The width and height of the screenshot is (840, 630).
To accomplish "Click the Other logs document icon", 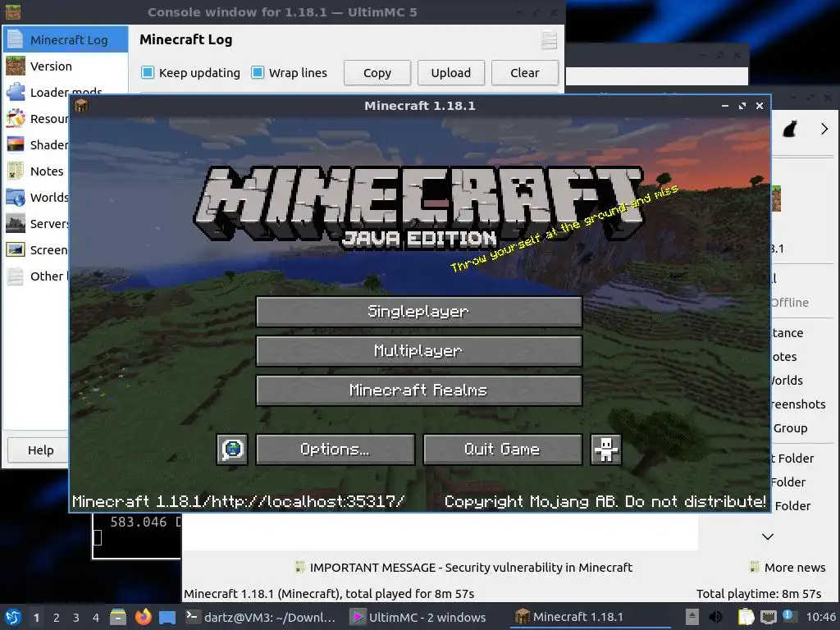I will click(16, 276).
